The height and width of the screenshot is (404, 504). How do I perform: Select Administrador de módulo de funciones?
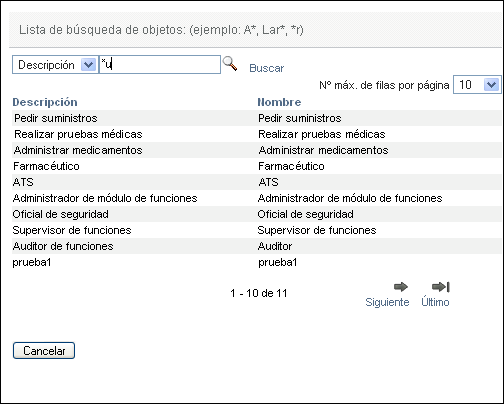(x=257, y=198)
